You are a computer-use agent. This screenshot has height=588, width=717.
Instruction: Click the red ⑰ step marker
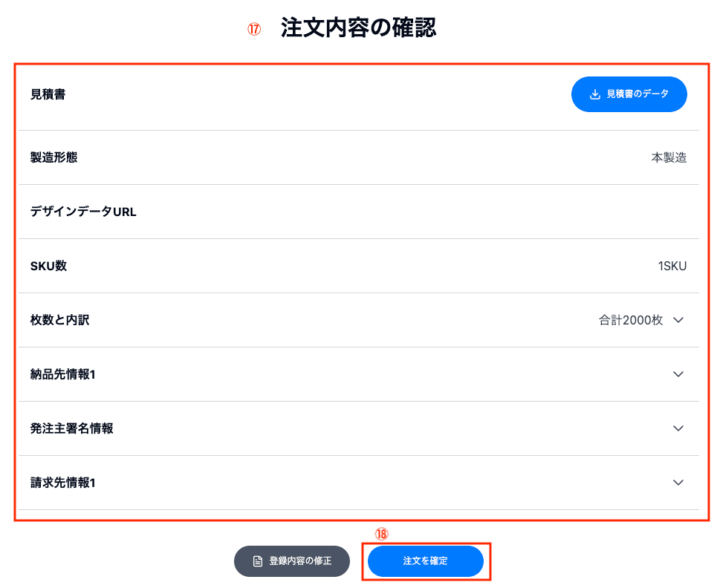tap(255, 29)
